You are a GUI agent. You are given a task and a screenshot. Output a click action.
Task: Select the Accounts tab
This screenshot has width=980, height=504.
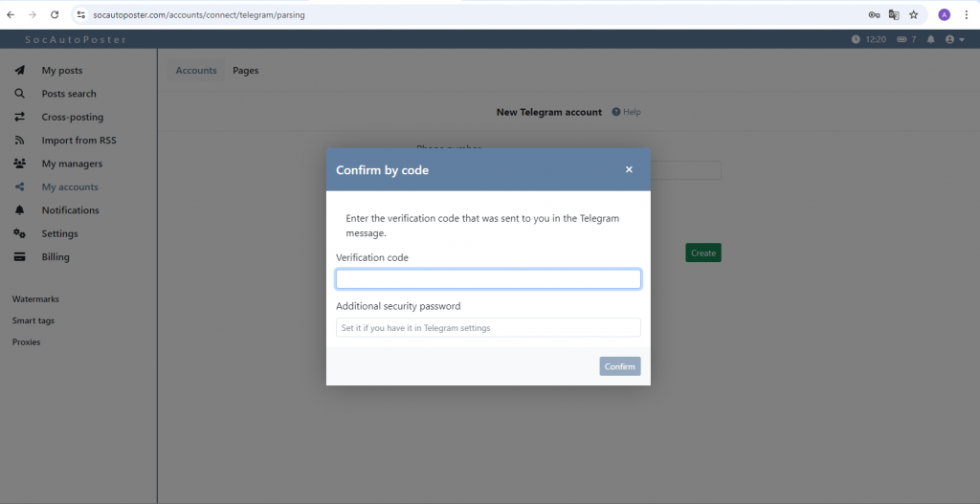tap(196, 71)
